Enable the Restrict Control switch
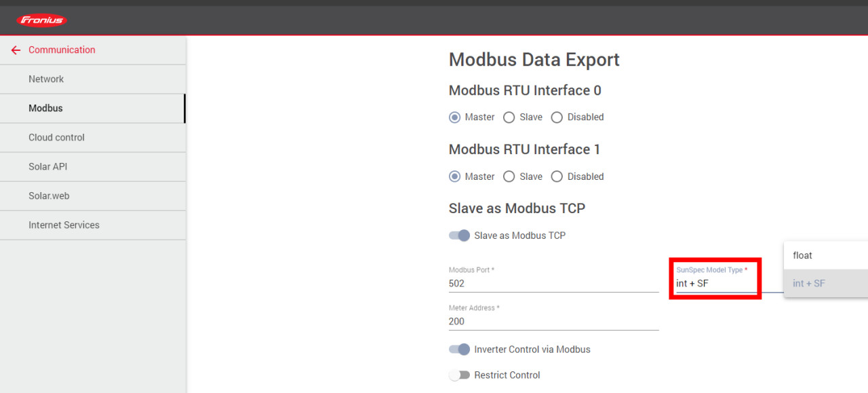This screenshot has width=868, height=393. [x=460, y=375]
